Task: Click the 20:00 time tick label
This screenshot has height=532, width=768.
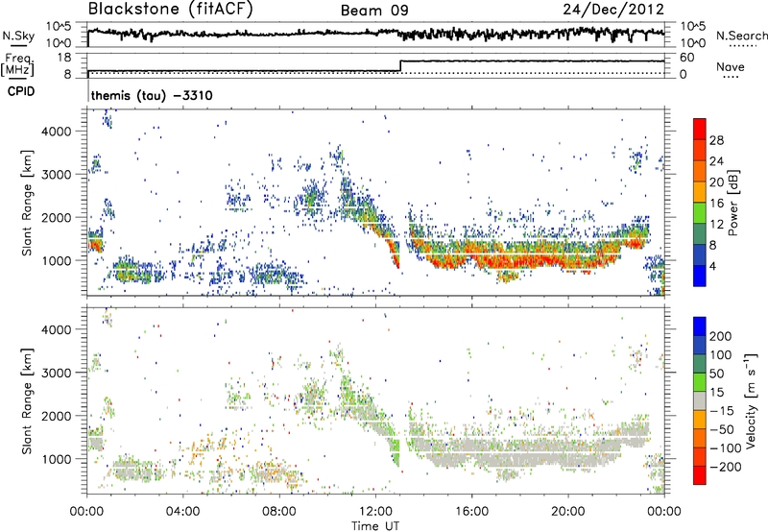Action: pyautogui.click(x=568, y=512)
